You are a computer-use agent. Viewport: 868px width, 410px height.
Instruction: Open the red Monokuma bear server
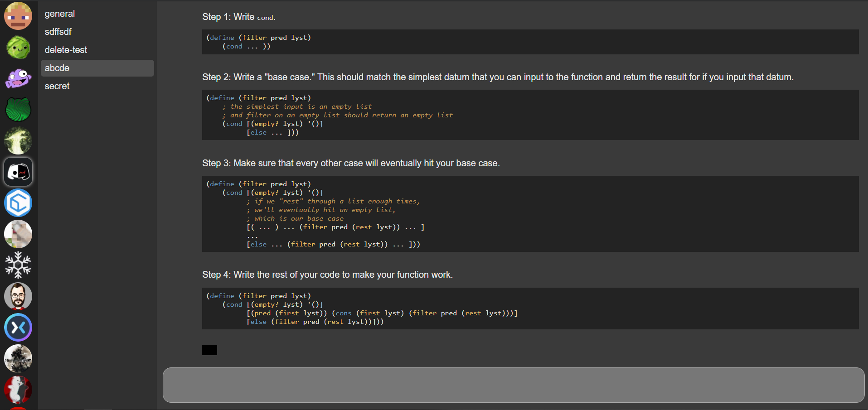tap(18, 390)
